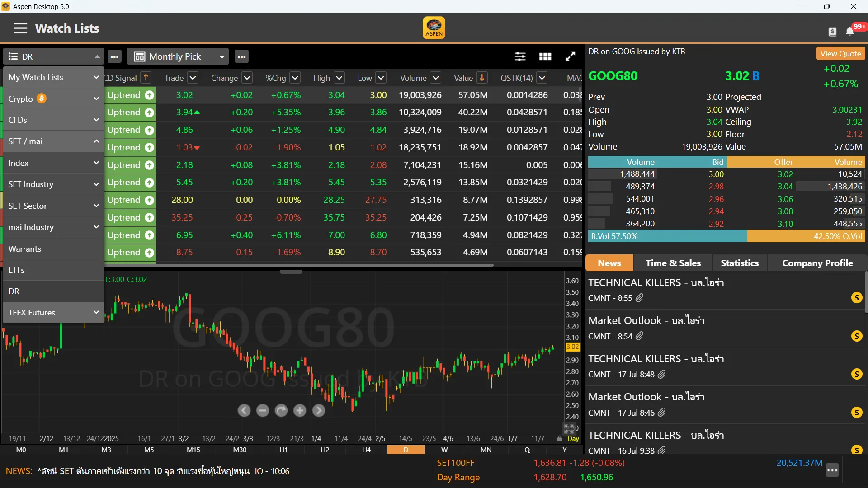Click the notification bell icon
The width and height of the screenshot is (868, 488).
850,31
